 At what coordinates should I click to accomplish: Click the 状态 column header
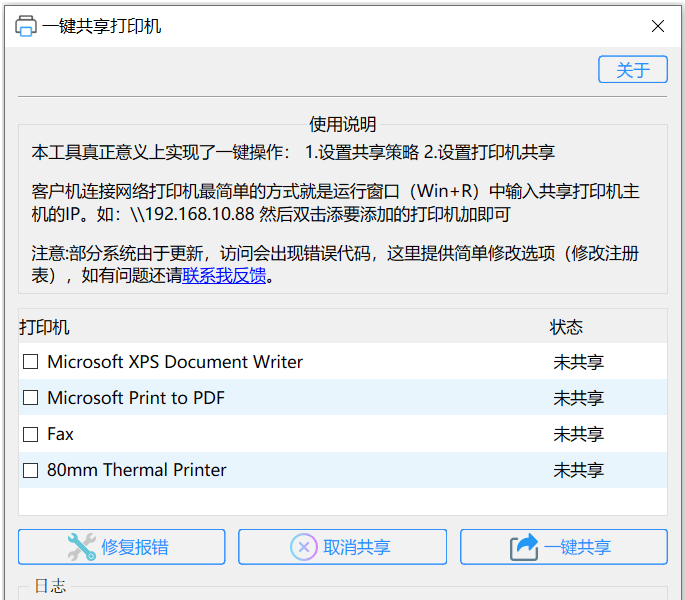click(566, 327)
